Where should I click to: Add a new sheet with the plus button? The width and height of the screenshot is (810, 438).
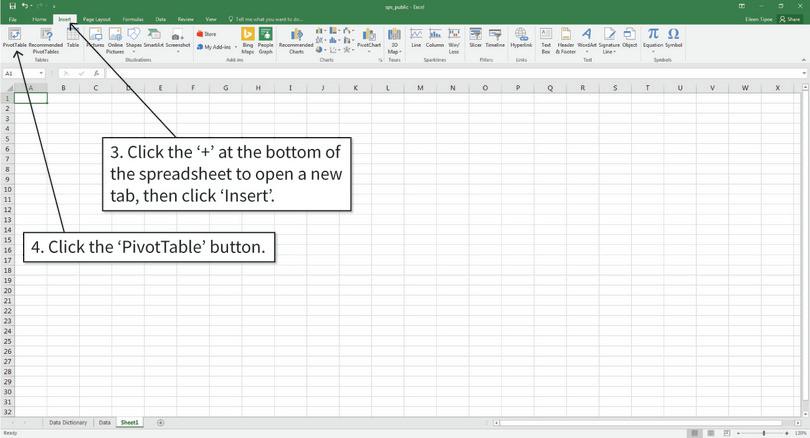click(161, 423)
